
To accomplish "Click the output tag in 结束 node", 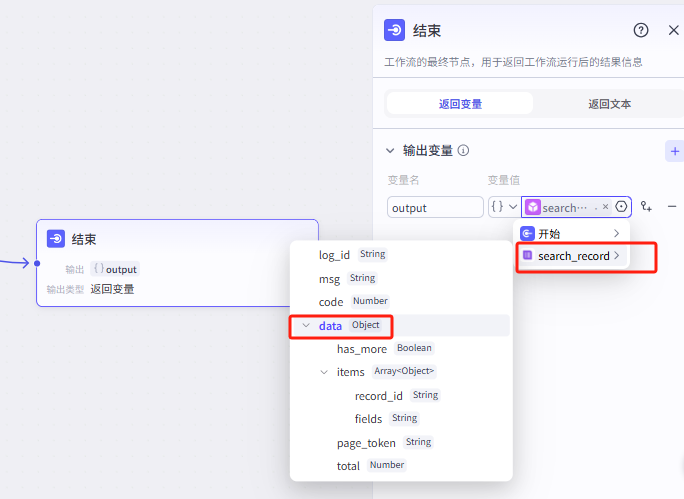I will pos(116,269).
